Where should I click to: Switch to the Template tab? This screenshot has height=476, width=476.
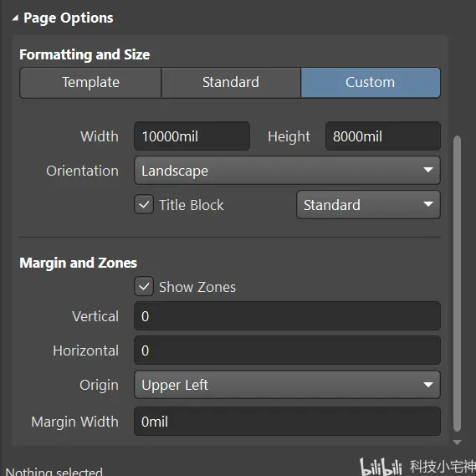click(x=90, y=83)
